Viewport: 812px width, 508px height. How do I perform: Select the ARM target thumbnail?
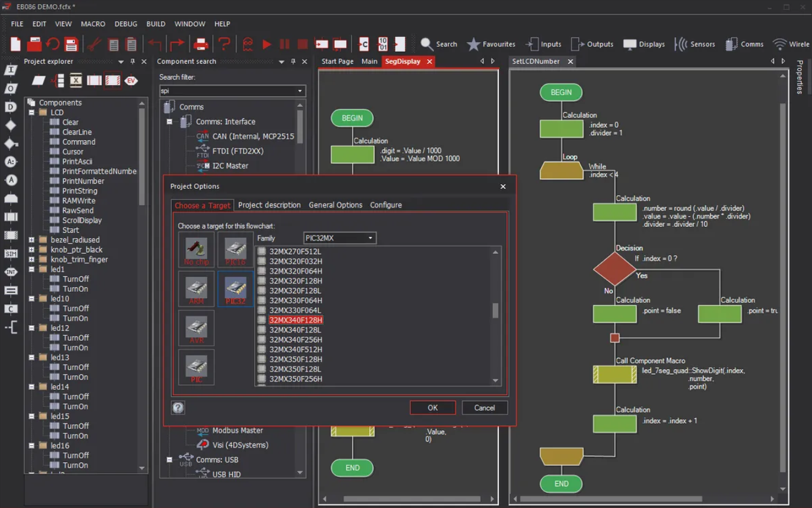(196, 289)
